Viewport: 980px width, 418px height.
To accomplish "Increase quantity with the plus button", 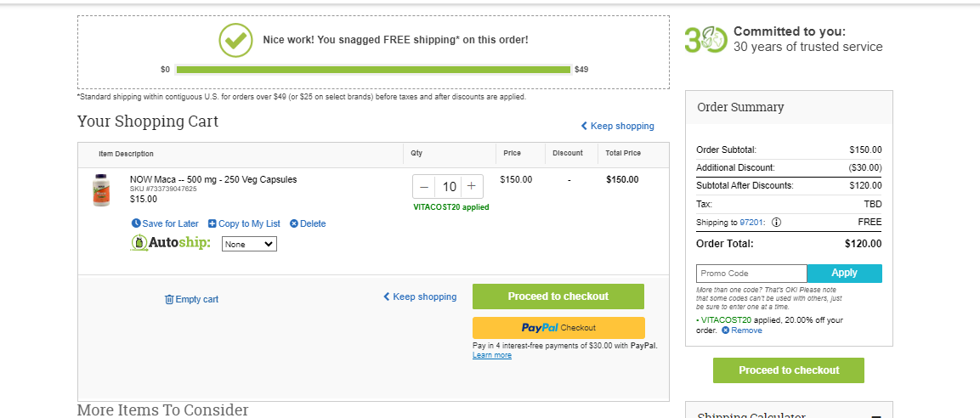I will 472,186.
